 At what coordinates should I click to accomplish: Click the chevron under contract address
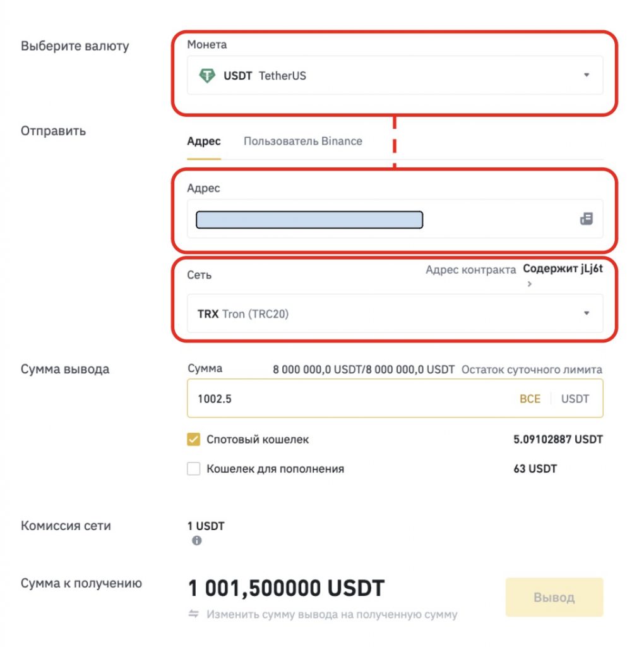tap(530, 284)
